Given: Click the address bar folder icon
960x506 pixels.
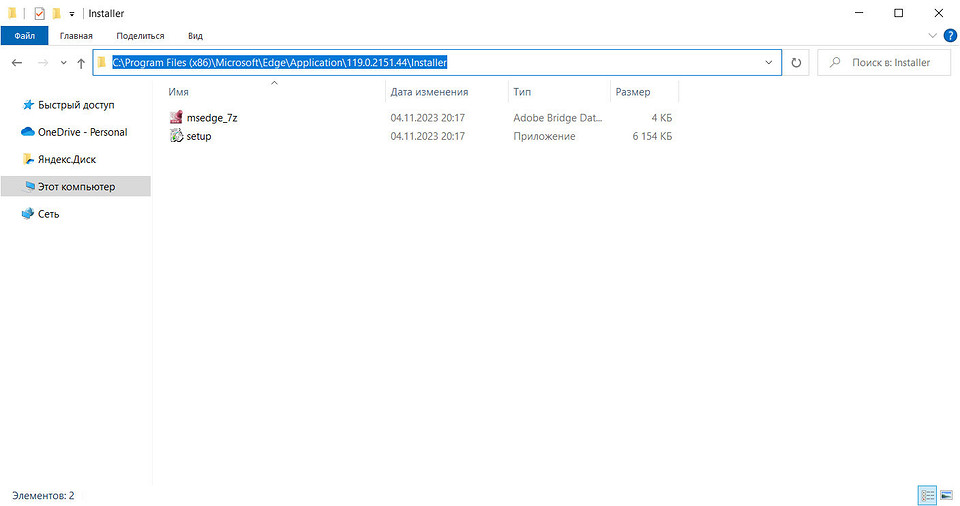Looking at the screenshot, I should (102, 62).
